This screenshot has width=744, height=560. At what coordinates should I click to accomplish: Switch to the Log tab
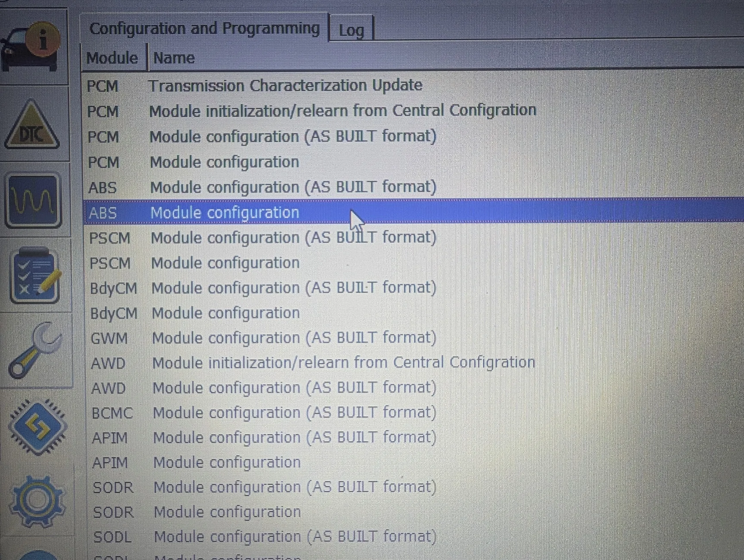(351, 30)
